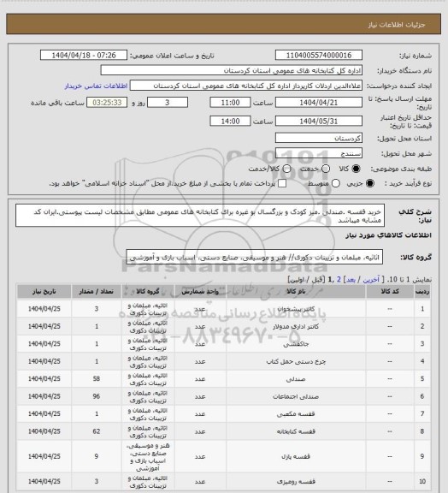Click the تاریخ نیاز column header

(44, 292)
